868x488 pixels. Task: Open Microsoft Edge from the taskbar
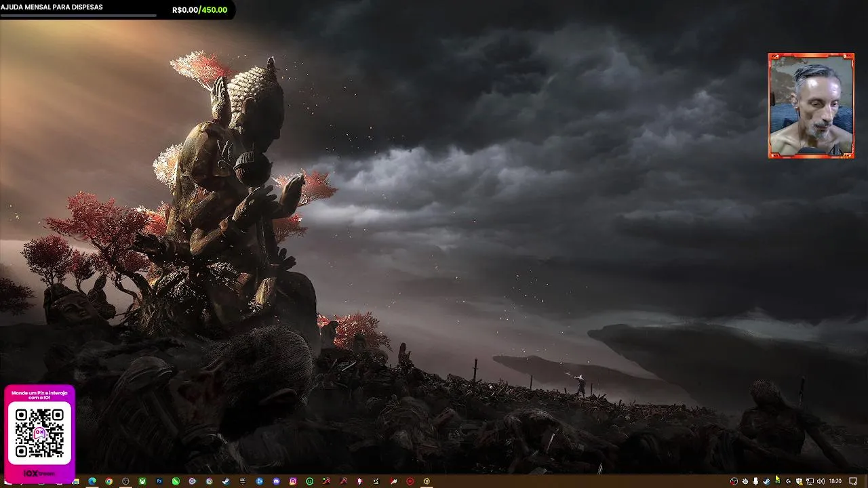click(92, 481)
